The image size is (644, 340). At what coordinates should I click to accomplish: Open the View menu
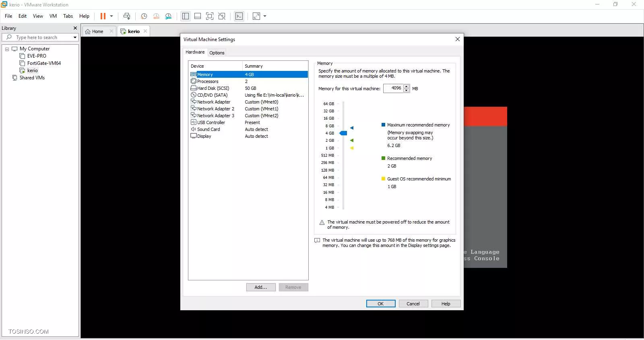38,16
